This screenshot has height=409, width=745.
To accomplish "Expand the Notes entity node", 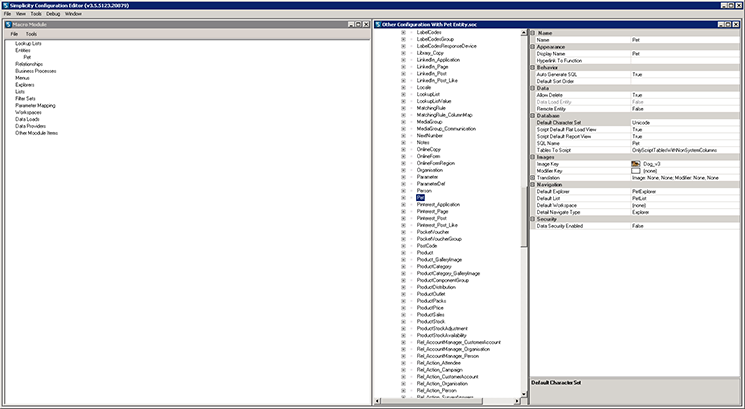I will point(403,143).
